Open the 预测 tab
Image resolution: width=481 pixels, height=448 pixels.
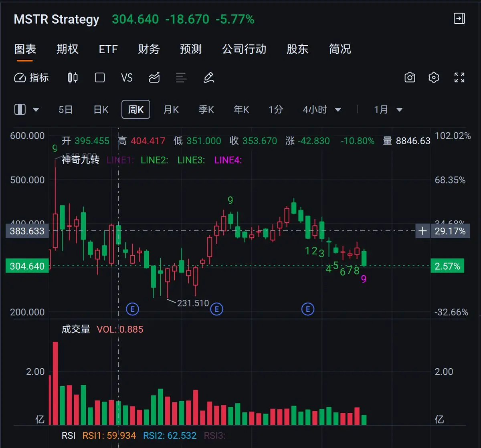pos(191,49)
